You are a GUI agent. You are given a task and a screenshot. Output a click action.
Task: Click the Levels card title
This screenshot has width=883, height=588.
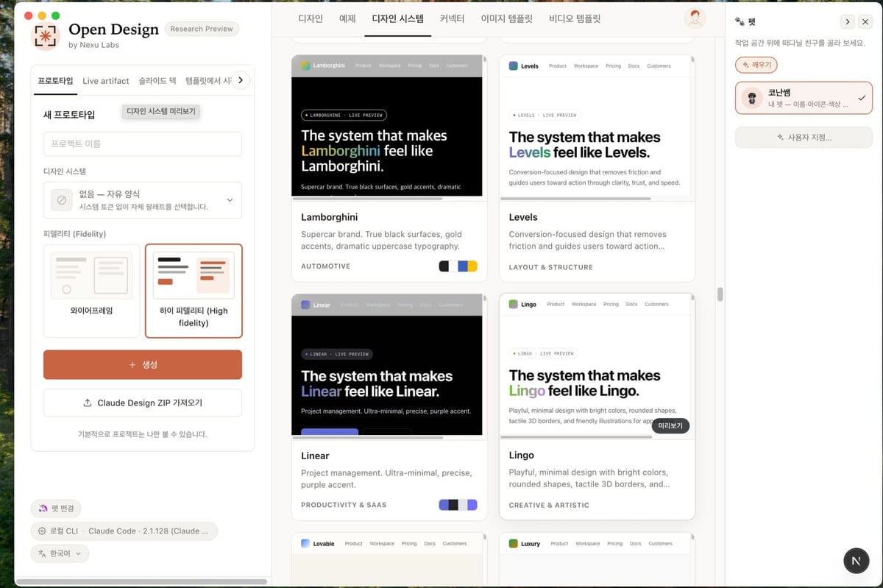523,217
